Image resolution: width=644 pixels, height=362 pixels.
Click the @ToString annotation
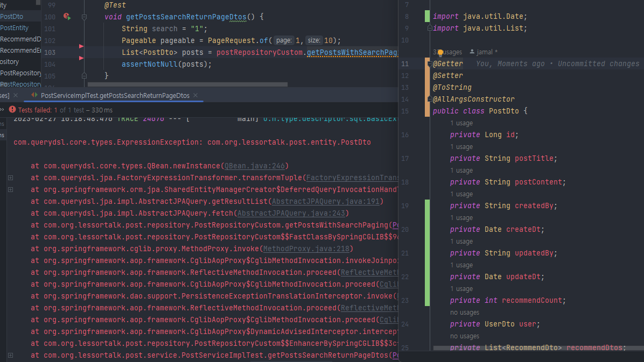[x=452, y=88]
